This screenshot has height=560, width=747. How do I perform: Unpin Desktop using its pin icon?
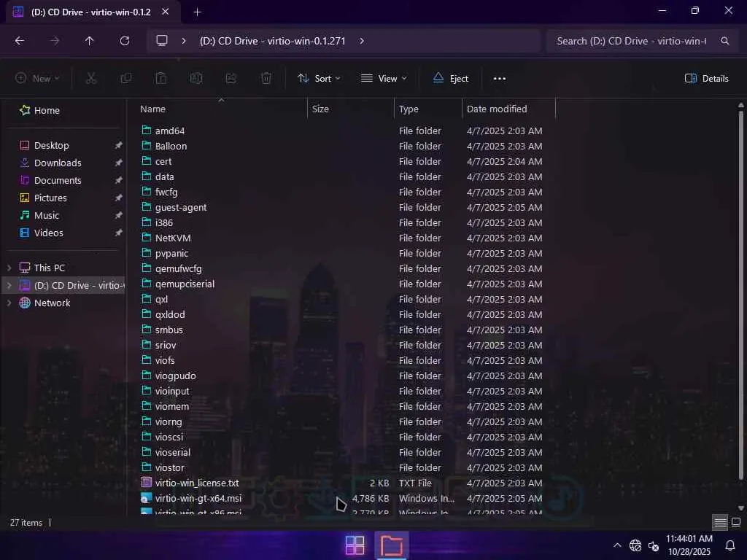[118, 145]
